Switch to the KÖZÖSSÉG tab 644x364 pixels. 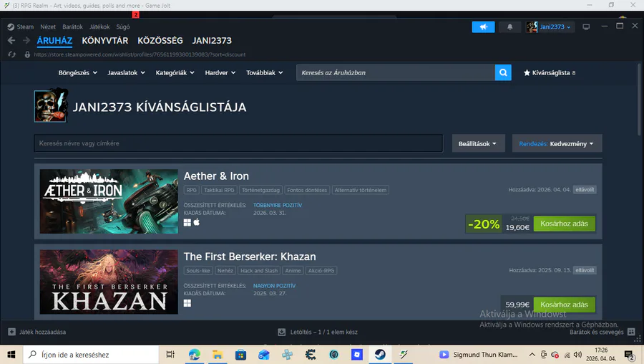coord(160,41)
